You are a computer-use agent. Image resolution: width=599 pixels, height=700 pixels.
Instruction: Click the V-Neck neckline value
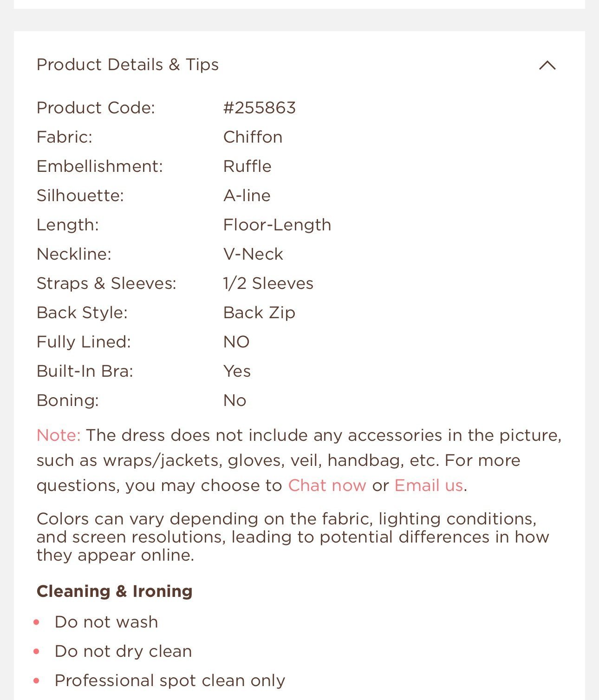(253, 254)
